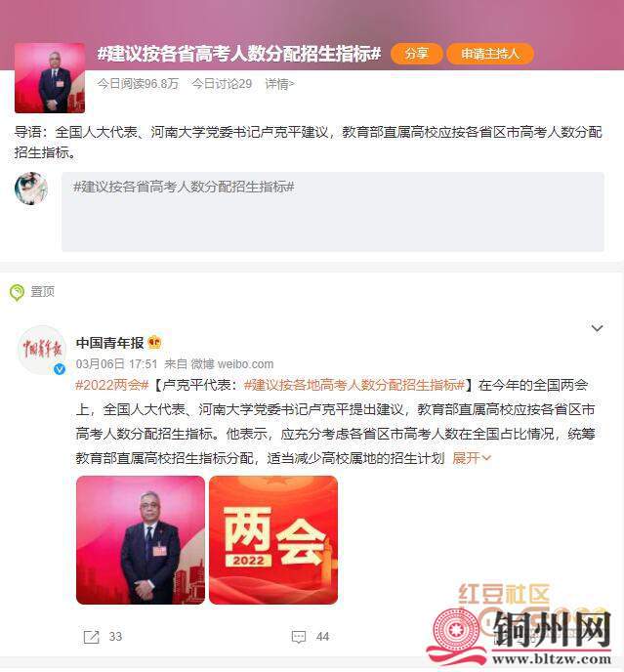Open the 中国青年报 profile avatar
624x672 pixels.
click(42, 350)
